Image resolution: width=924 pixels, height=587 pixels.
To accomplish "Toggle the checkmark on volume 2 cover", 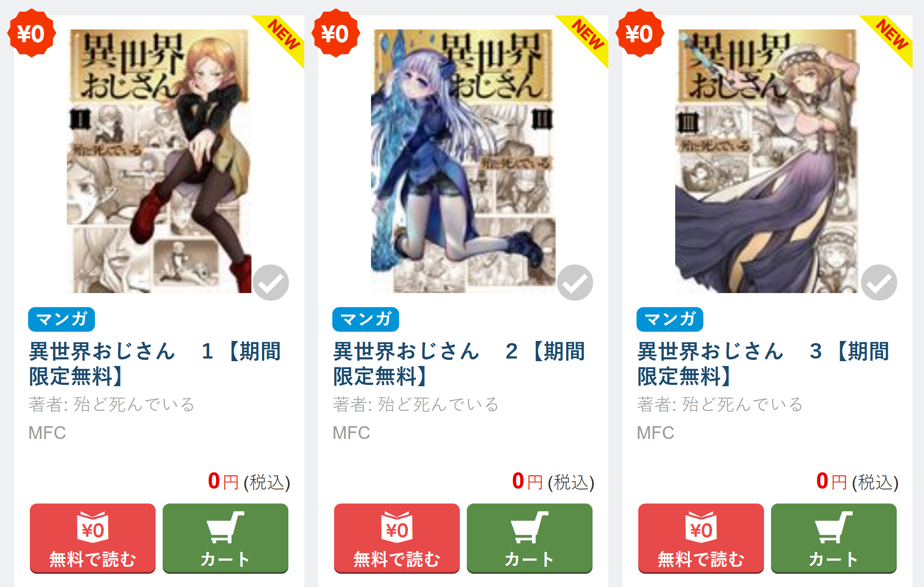I will (x=575, y=283).
